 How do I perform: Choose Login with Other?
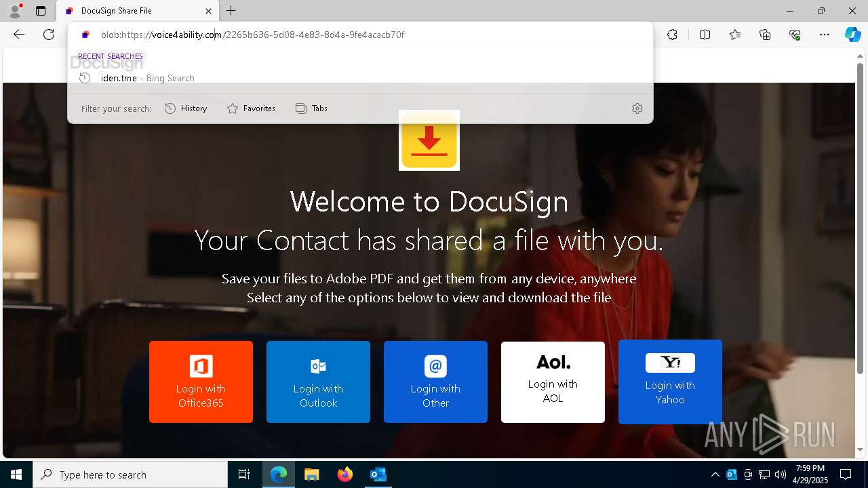point(435,382)
